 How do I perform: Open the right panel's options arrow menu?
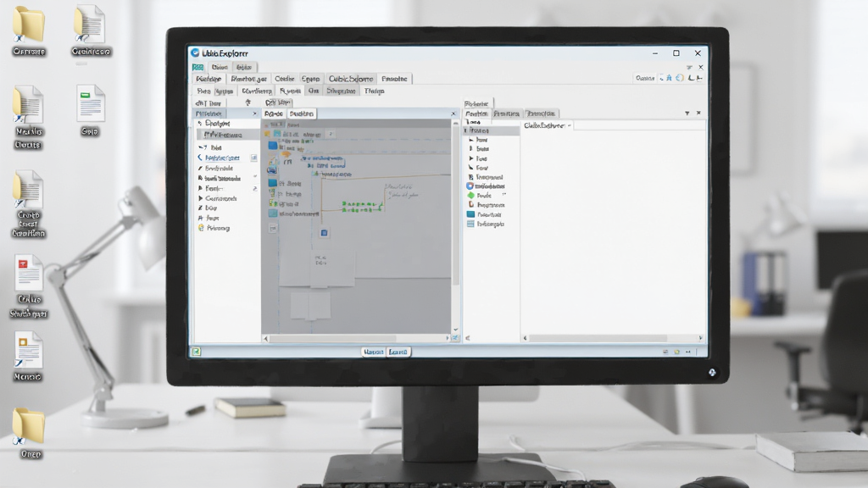(687, 113)
